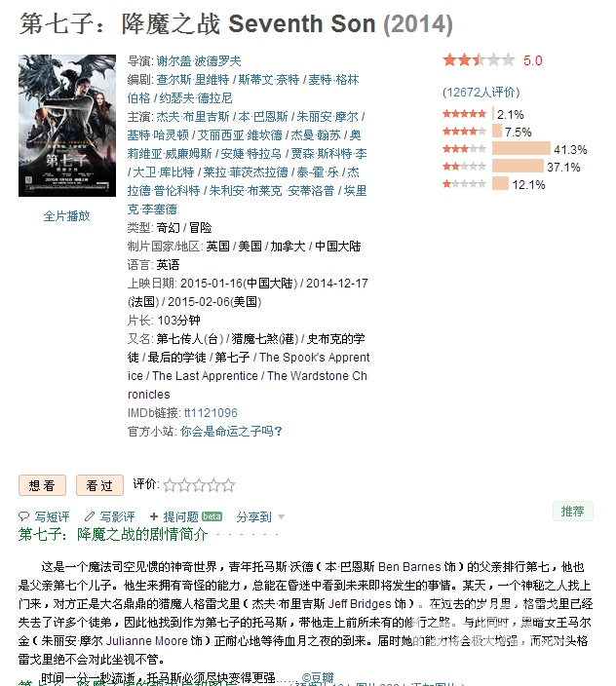Toggle the 想看 want-to-watch button
Viewport: 616px width, 686px height.
click(x=42, y=485)
